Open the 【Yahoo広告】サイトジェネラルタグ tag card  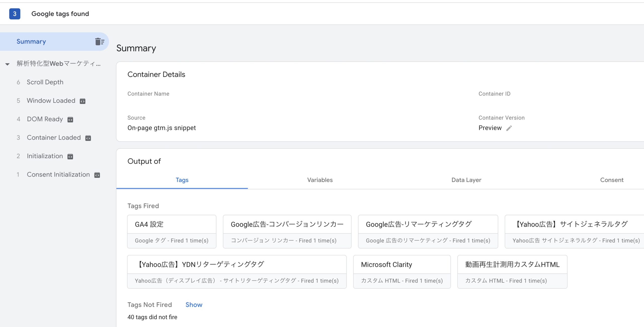pos(575,232)
